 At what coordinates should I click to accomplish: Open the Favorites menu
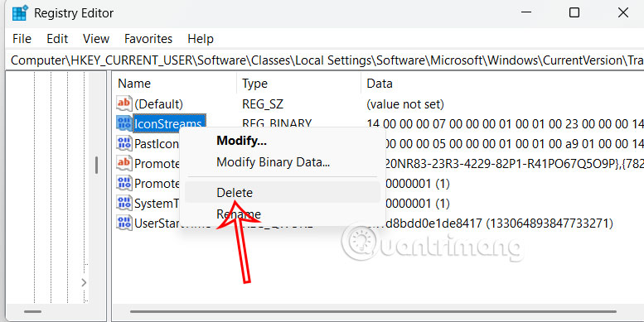coord(148,39)
